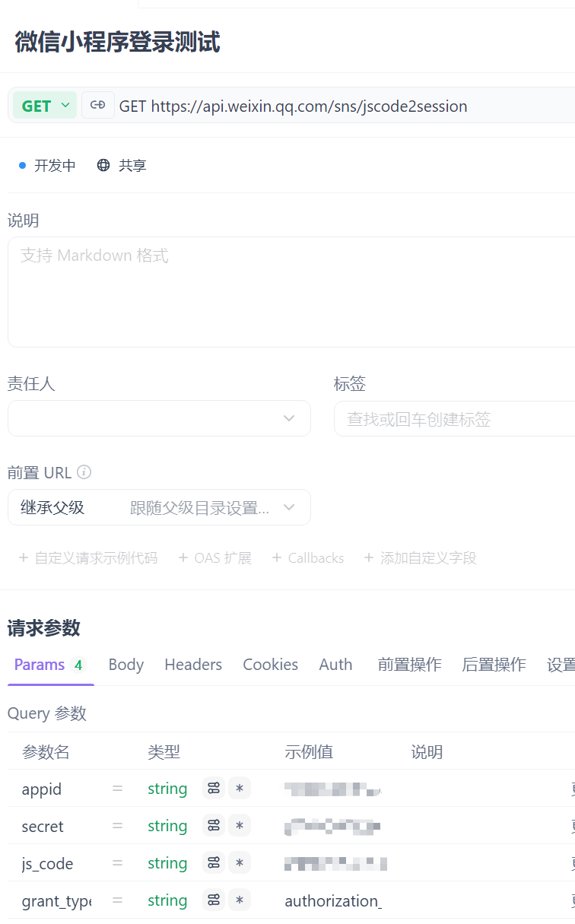Open the 责任人 dropdown
The height and width of the screenshot is (924, 575).
click(159, 418)
